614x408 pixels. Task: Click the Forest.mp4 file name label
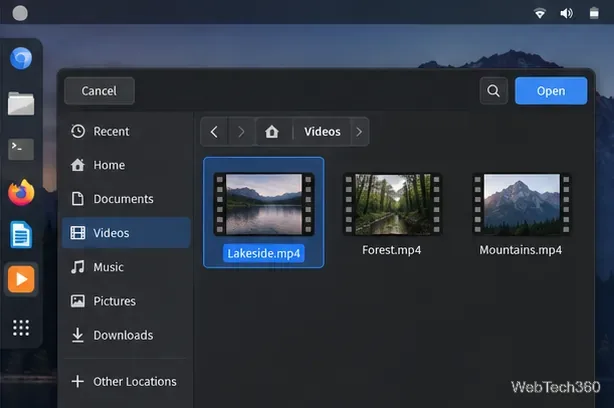pyautogui.click(x=392, y=250)
